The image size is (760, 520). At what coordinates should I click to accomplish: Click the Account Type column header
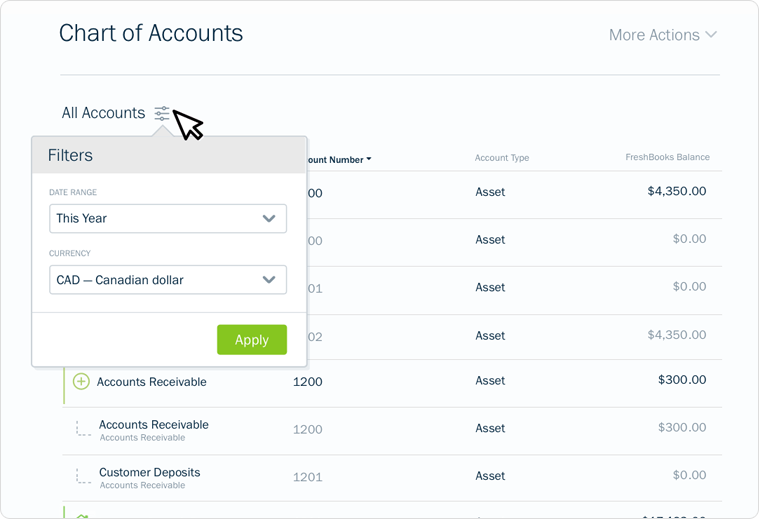click(502, 158)
